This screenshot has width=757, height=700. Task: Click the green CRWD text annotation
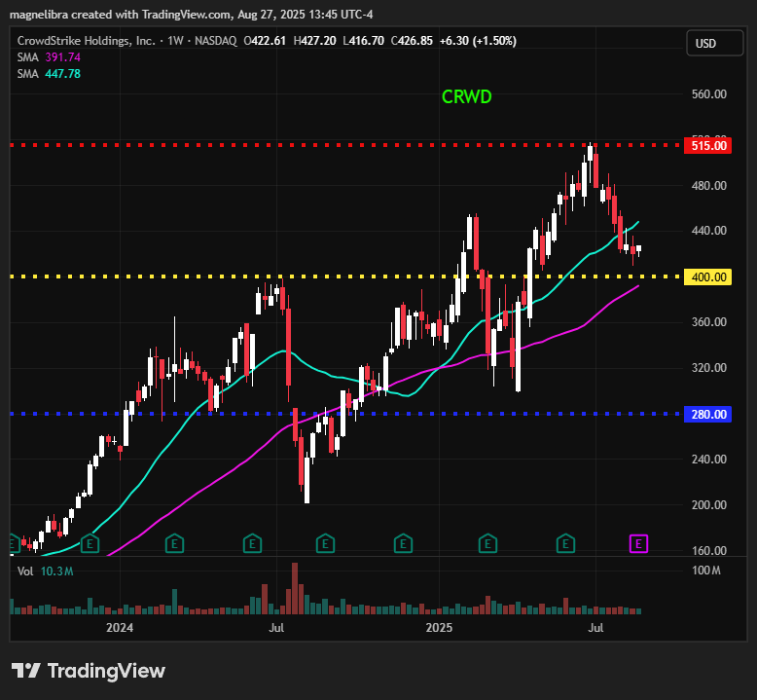click(466, 97)
